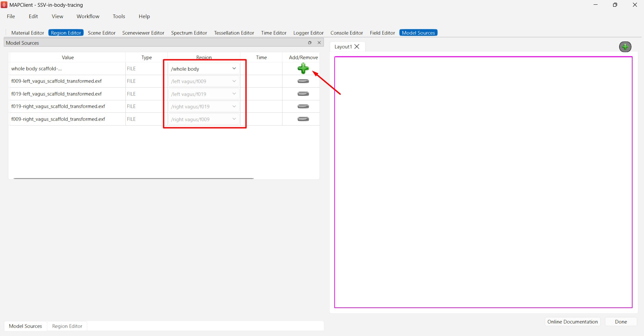This screenshot has width=644, height=336.
Task: Click the Add/Remove column header
Action: (303, 57)
